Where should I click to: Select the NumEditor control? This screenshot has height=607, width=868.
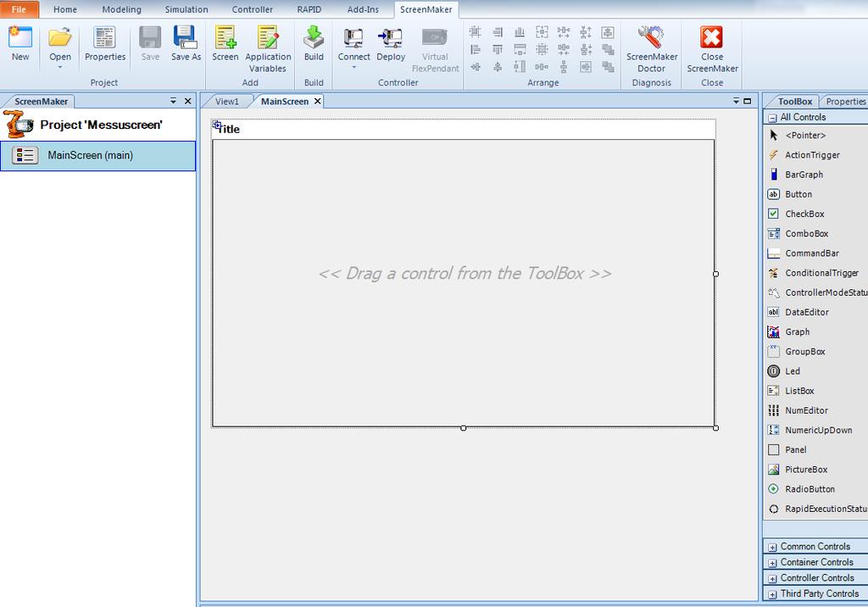pos(807,410)
